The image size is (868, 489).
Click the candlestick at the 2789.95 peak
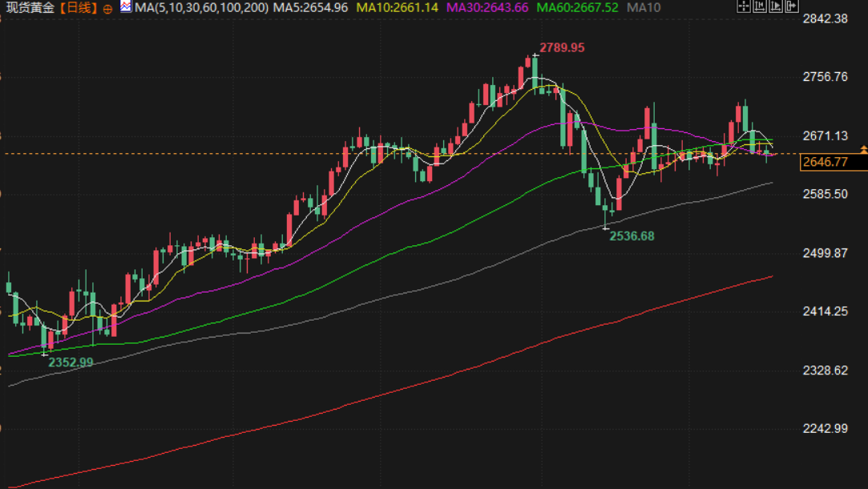[x=535, y=73]
